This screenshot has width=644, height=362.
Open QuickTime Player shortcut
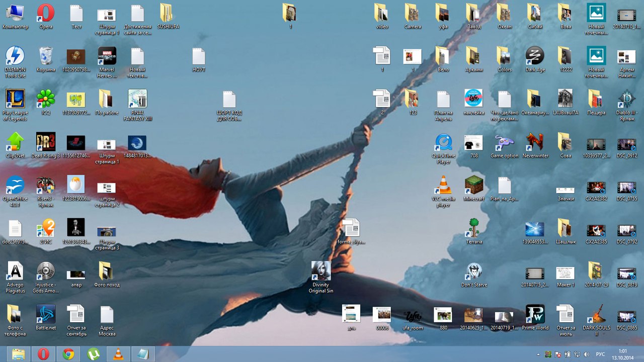(444, 148)
